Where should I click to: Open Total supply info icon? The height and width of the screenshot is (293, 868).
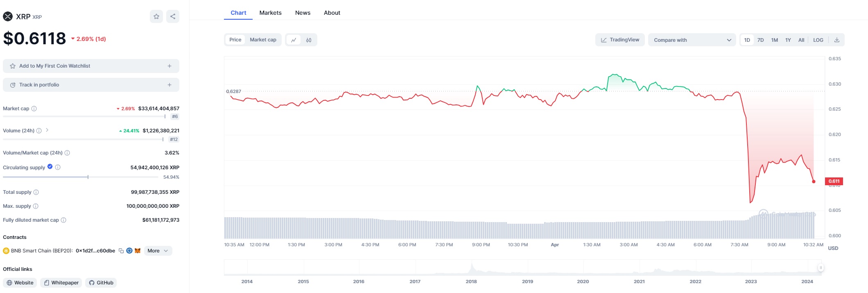tap(36, 192)
